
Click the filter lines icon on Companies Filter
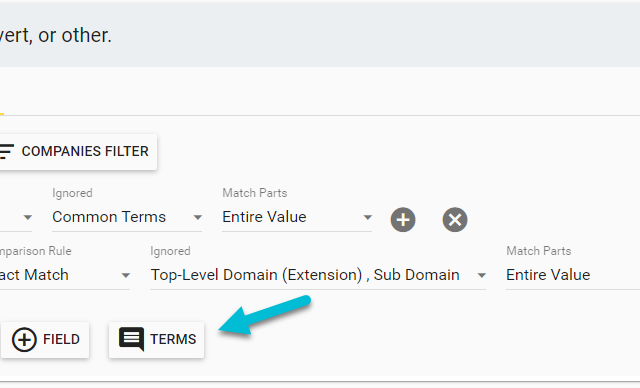point(7,151)
